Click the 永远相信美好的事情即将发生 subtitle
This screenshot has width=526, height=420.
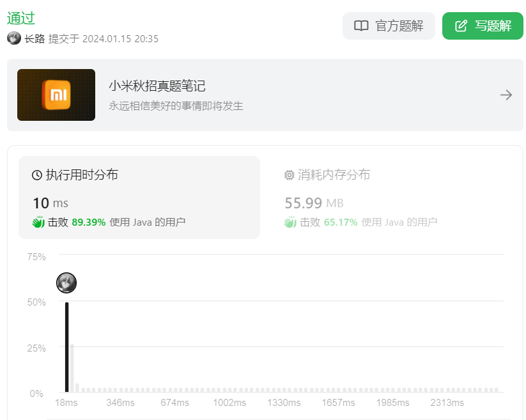pos(176,106)
